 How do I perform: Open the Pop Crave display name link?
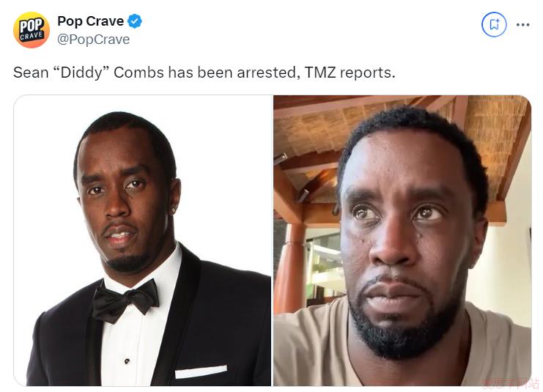(90, 21)
